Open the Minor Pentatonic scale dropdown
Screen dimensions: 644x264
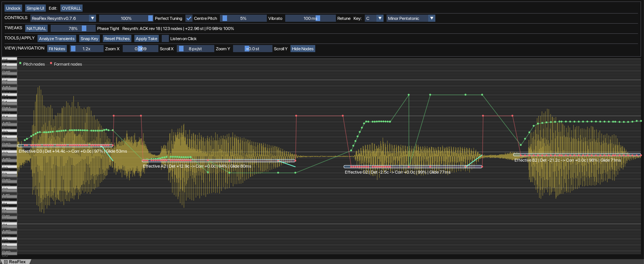(x=411, y=18)
